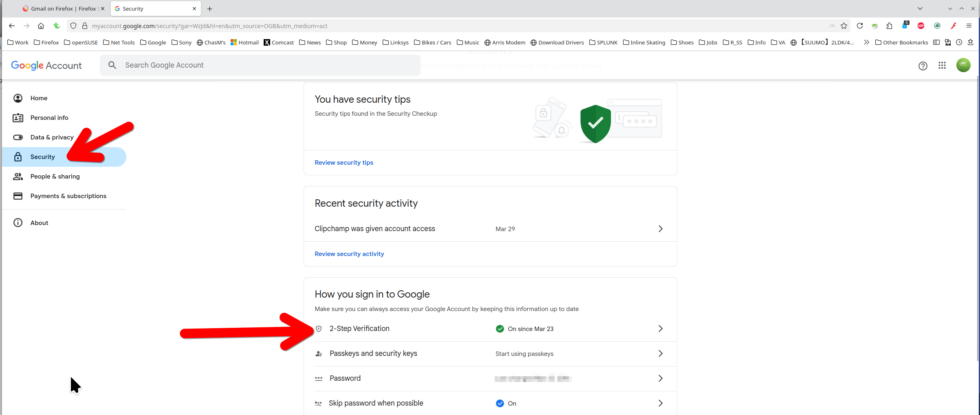Open the Google bookmarks folder
The height and width of the screenshot is (415, 980).
point(153,42)
